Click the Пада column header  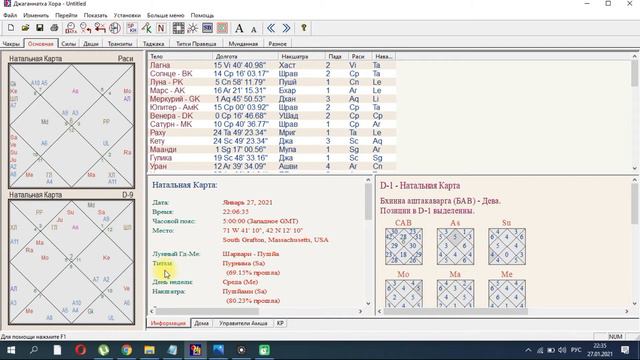point(336,56)
